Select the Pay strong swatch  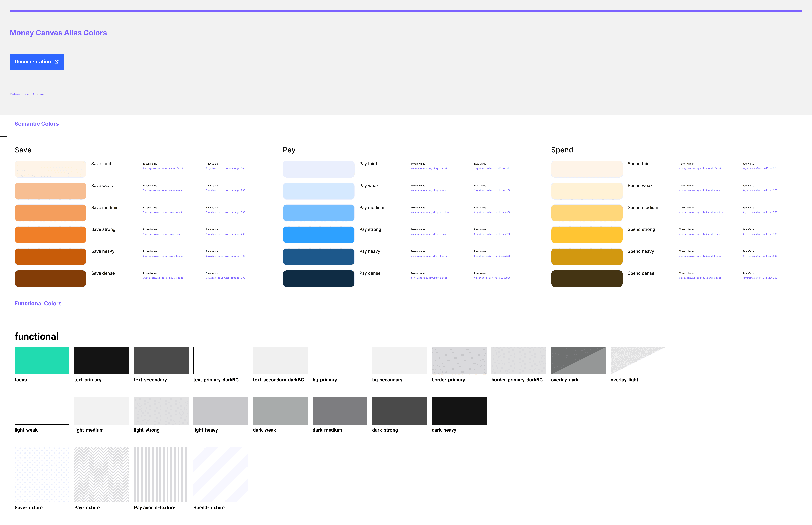[319, 235]
